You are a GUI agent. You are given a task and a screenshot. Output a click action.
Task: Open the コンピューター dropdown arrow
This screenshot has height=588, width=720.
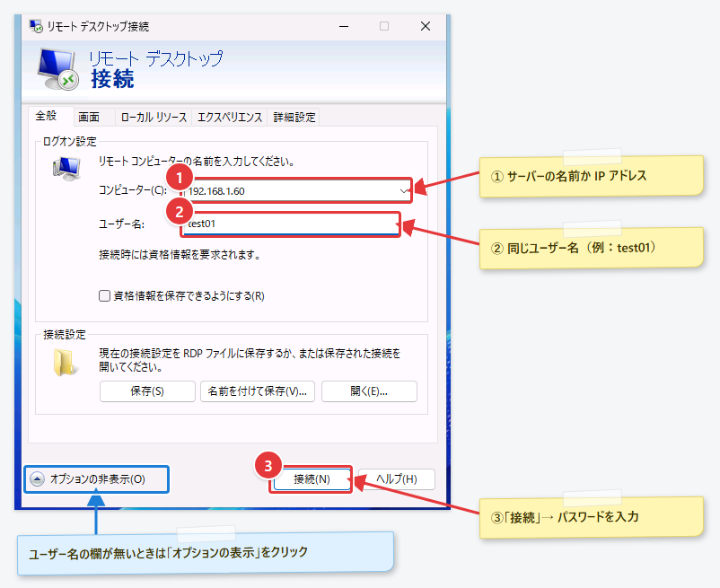pos(404,190)
